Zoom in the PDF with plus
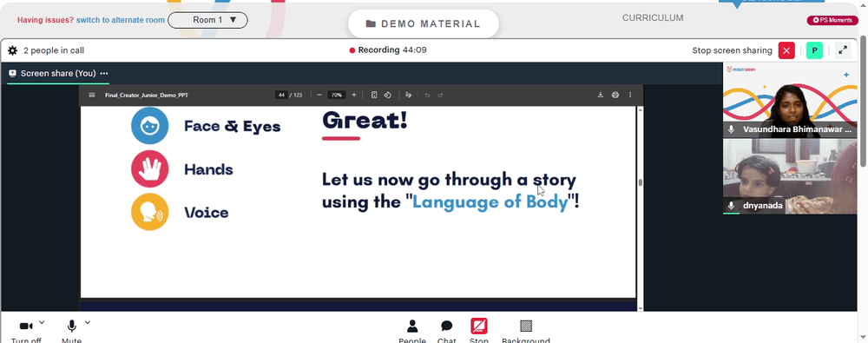The width and height of the screenshot is (868, 343). click(x=354, y=95)
